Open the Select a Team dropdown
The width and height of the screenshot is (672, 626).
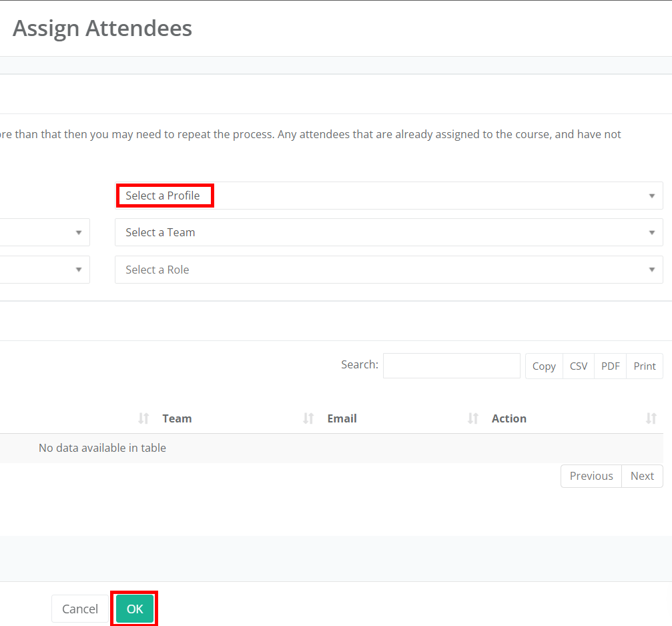point(388,232)
